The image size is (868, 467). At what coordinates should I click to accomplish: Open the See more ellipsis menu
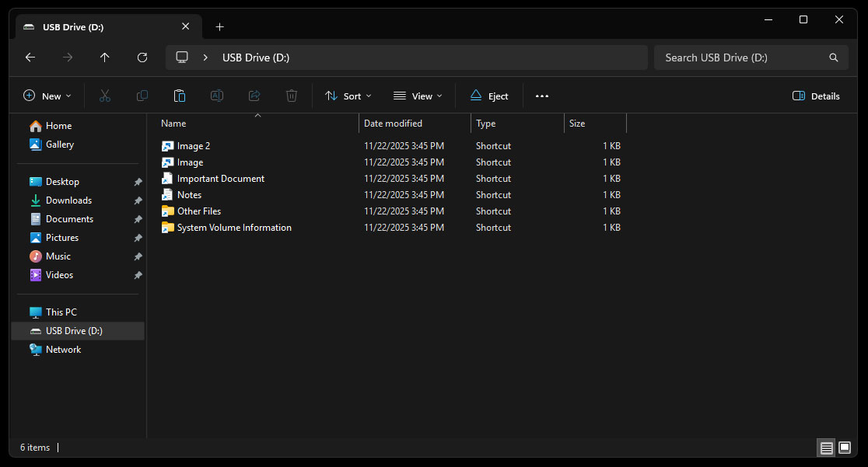point(542,96)
